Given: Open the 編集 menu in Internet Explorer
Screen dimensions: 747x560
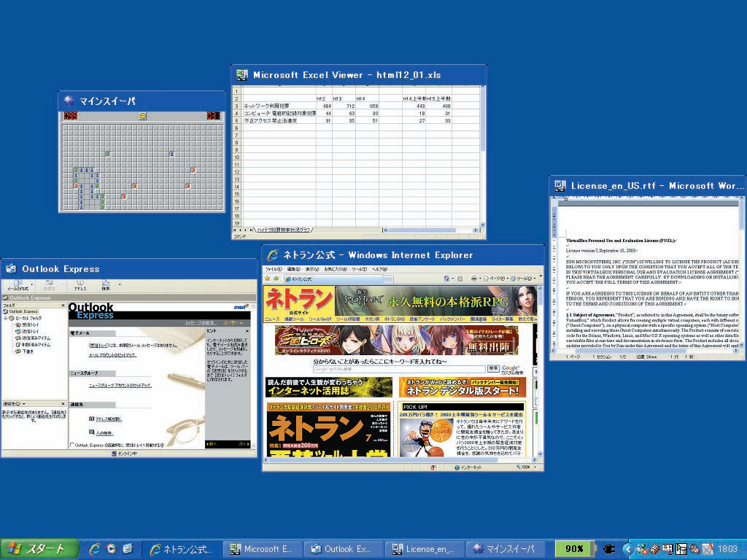Looking at the screenshot, I should coord(293,270).
